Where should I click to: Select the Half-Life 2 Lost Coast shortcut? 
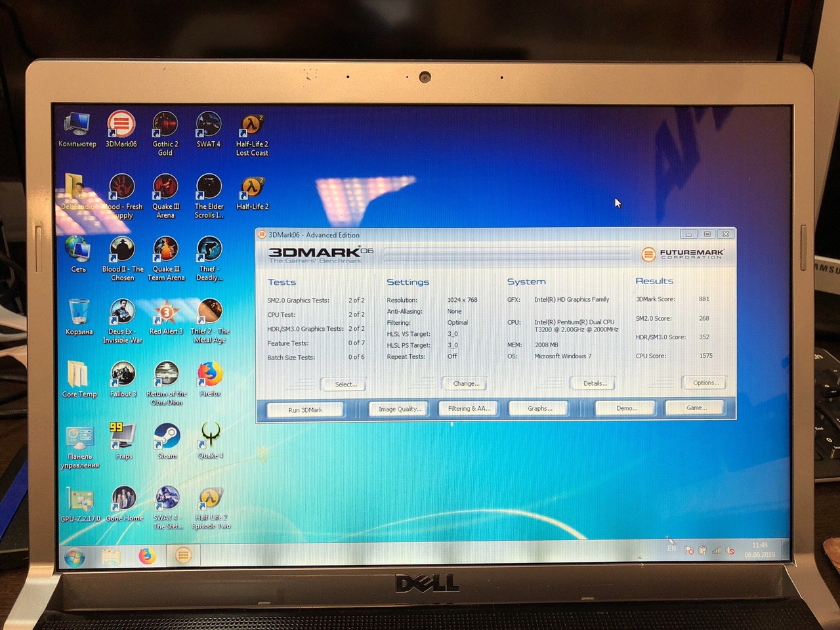coord(252,135)
